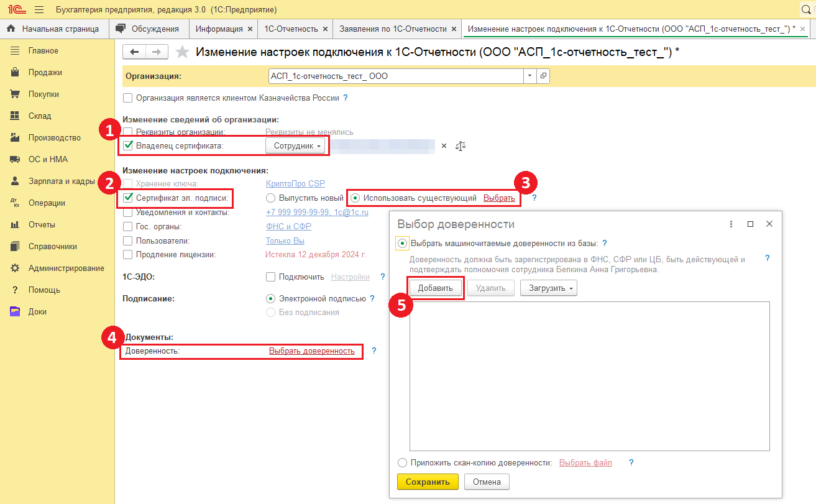Open the Зарплата и кадры person icon

(16, 181)
